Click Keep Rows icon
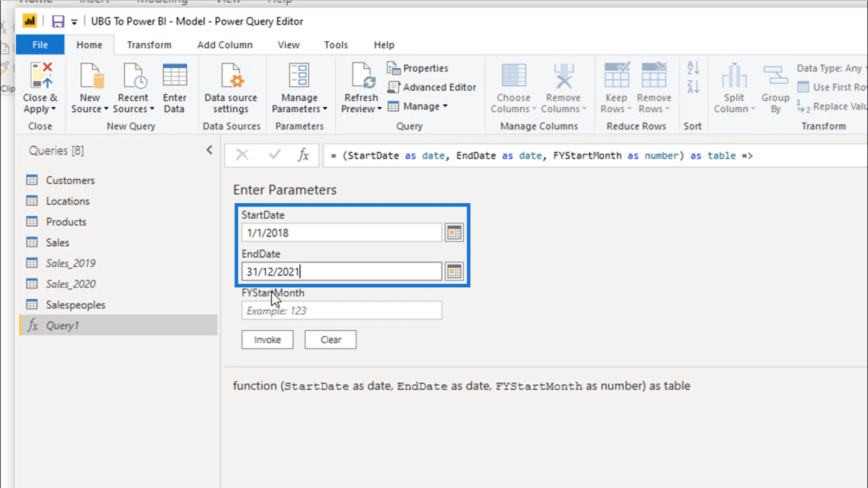Image resolution: width=868 pixels, height=488 pixels. pos(616,75)
